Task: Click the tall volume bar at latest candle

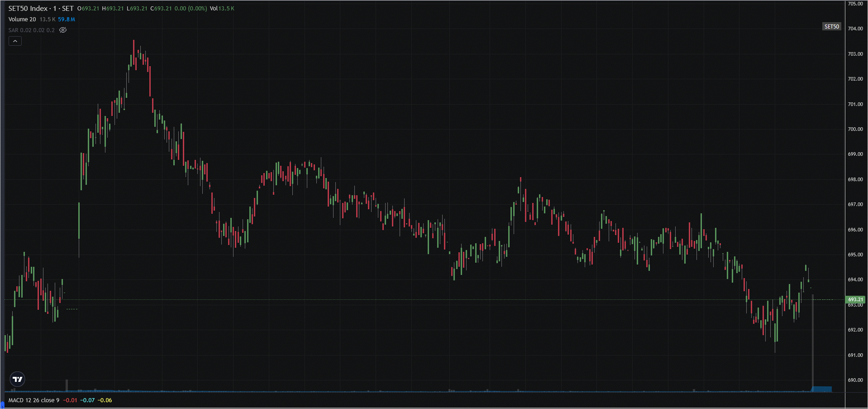Action: coord(813,343)
